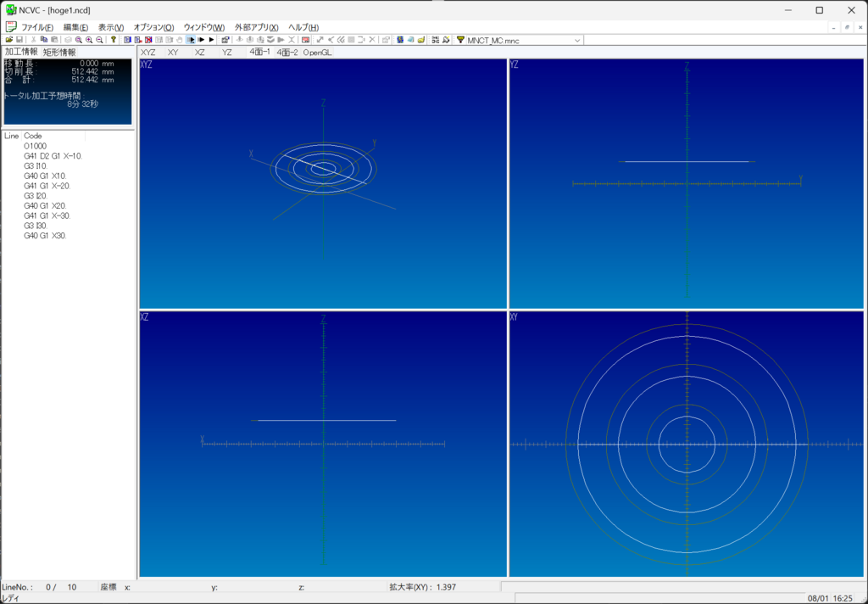Click the tool icon beside the funnel
The image size is (868, 604).
pyautogui.click(x=446, y=40)
